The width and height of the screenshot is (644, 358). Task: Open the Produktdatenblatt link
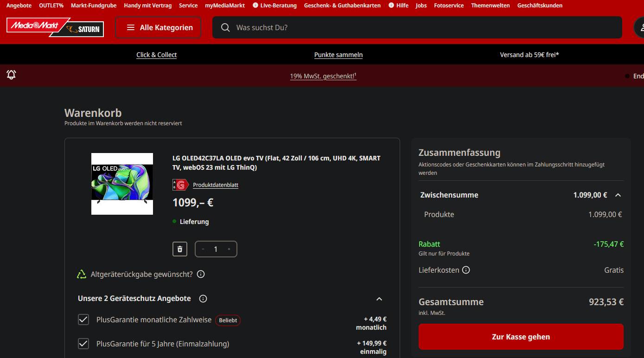216,185
